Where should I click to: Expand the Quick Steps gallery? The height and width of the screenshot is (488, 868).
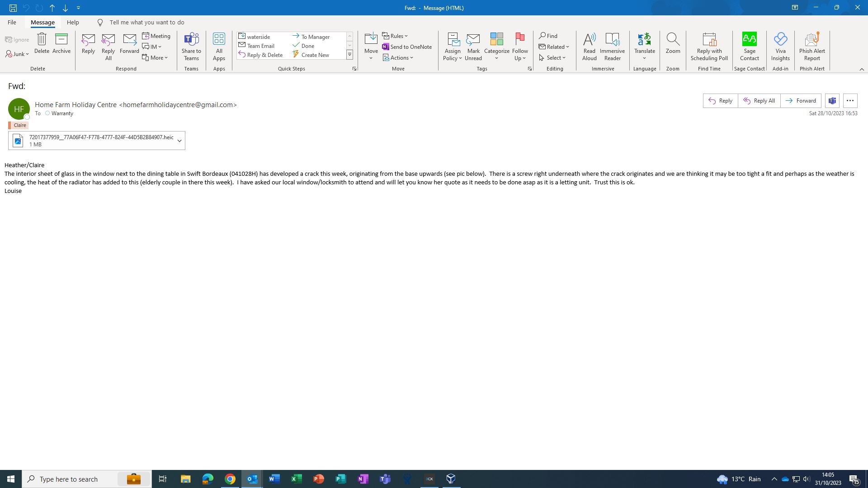[x=349, y=55]
